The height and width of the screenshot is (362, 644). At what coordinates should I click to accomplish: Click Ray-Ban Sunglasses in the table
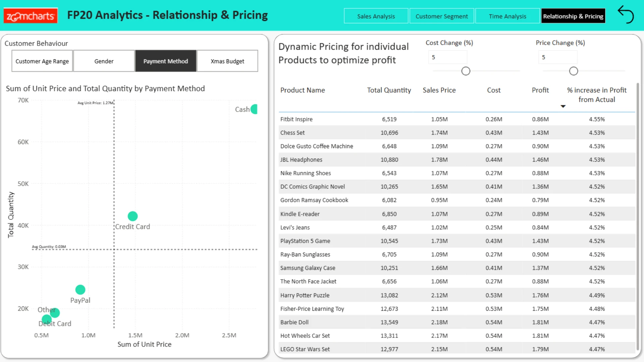tap(457, 254)
